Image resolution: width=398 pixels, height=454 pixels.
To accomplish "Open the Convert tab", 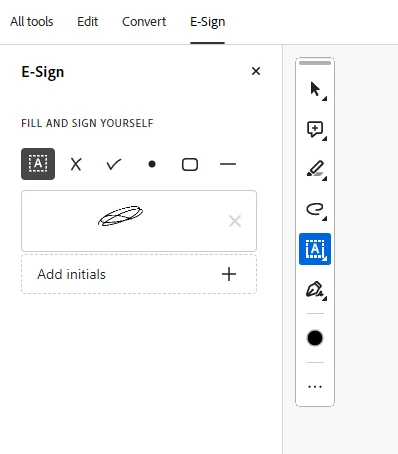I will [144, 22].
